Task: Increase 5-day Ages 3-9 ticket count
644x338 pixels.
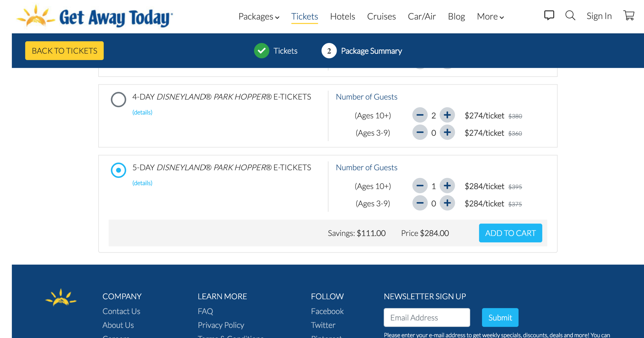Action: [447, 203]
